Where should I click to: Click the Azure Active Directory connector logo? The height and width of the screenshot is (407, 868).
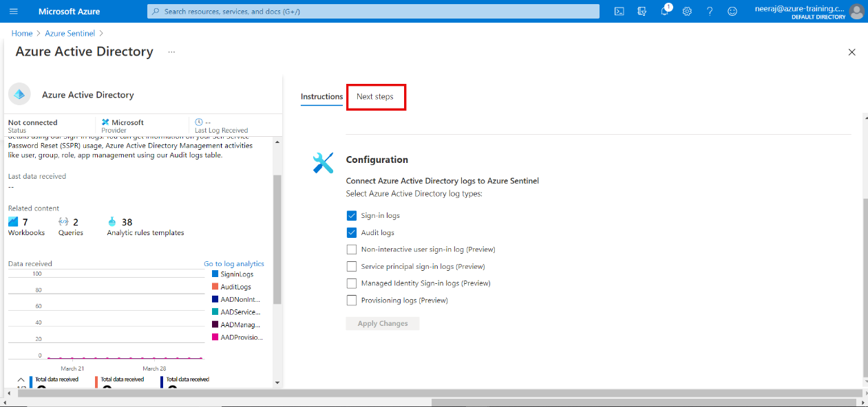coord(19,95)
